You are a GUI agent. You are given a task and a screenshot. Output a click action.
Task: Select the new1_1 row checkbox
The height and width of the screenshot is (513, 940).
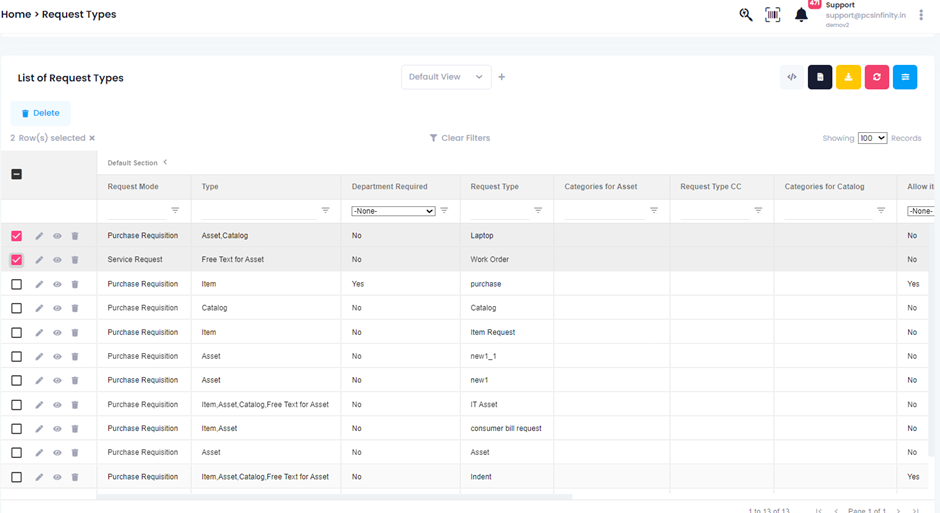tap(16, 357)
